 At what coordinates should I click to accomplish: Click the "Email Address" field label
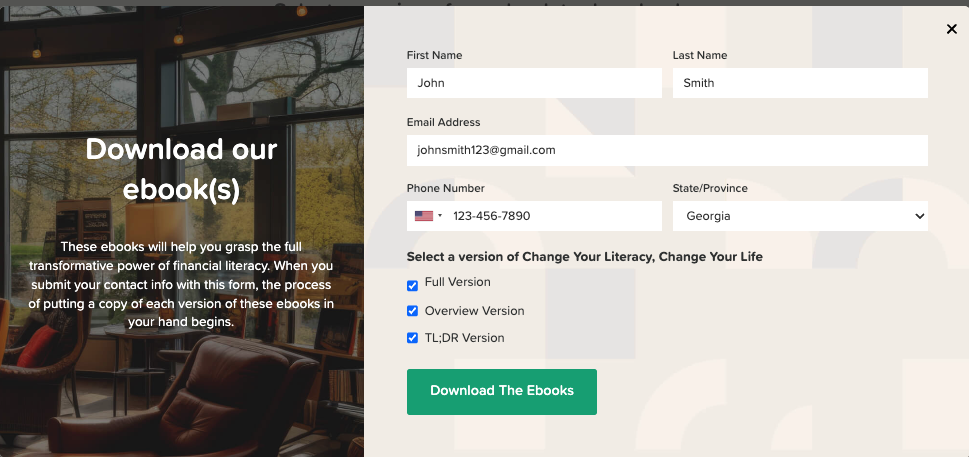pyautogui.click(x=443, y=122)
